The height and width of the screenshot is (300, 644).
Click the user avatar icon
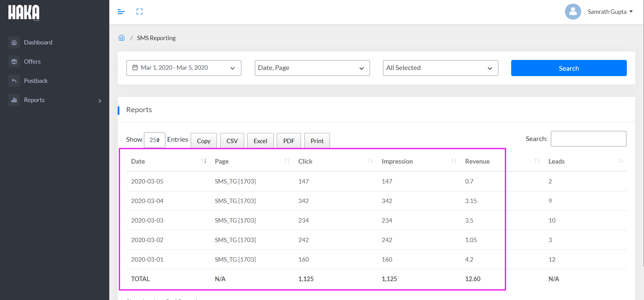coord(573,12)
